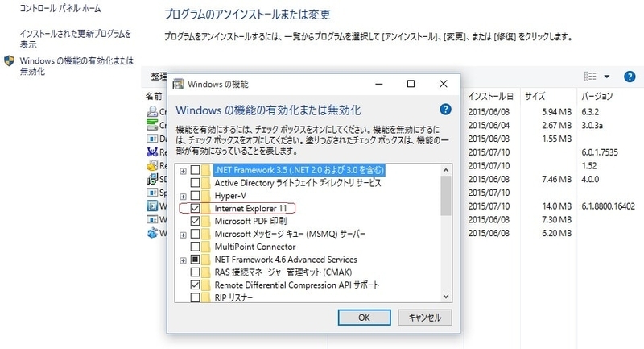Click the 2015/06/04 install date cell
644x349 pixels.
click(489, 125)
